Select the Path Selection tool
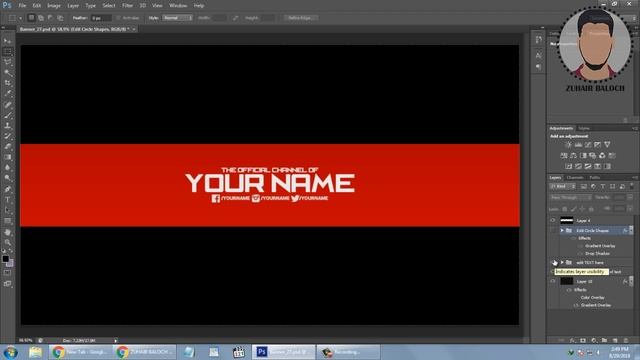 click(x=7, y=210)
